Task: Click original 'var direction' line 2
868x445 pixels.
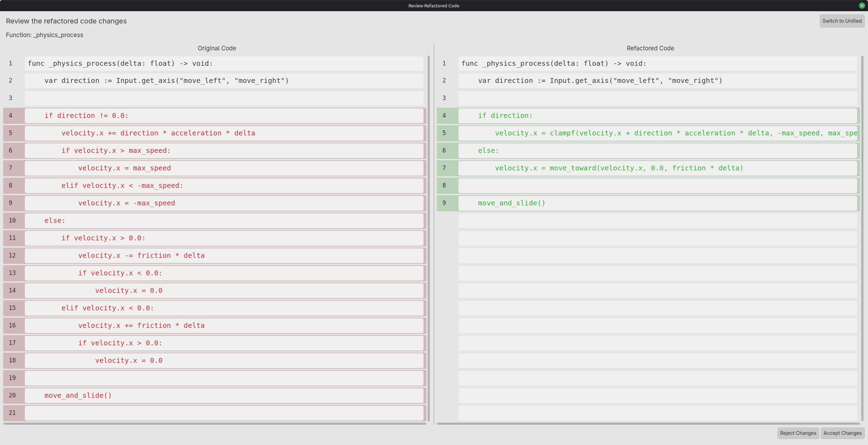Action: coord(224,81)
